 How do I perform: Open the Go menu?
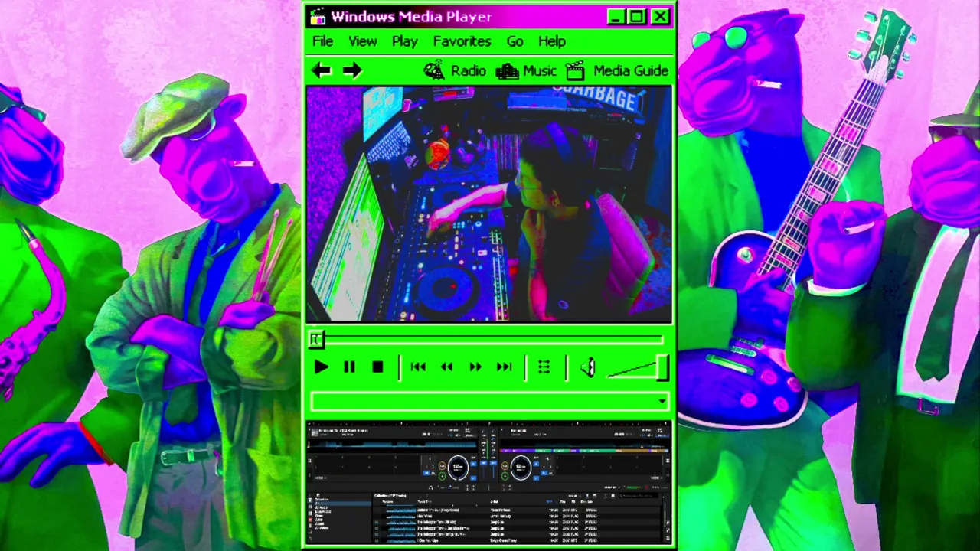pos(514,41)
